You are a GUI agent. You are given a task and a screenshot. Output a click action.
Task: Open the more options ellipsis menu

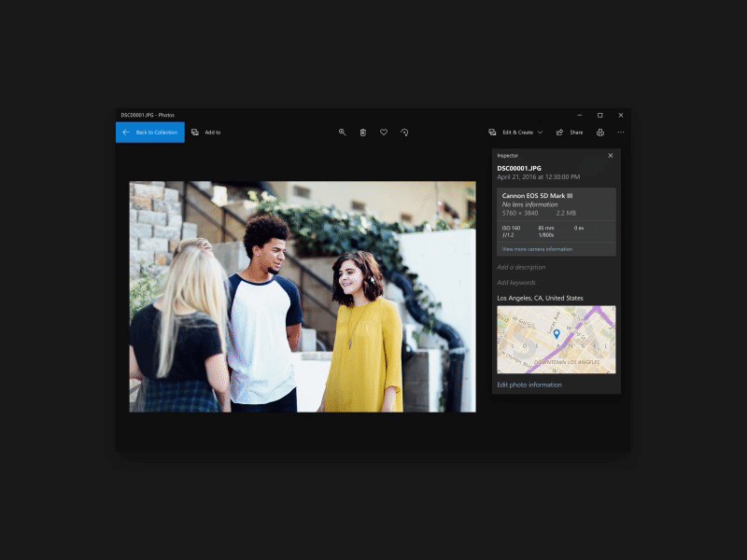click(621, 133)
